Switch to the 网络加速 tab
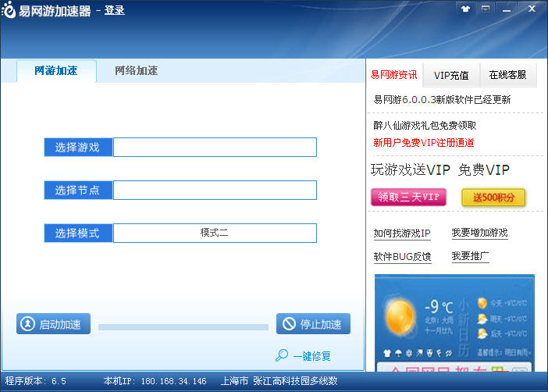Viewport: 548px width, 392px height. pos(136,70)
